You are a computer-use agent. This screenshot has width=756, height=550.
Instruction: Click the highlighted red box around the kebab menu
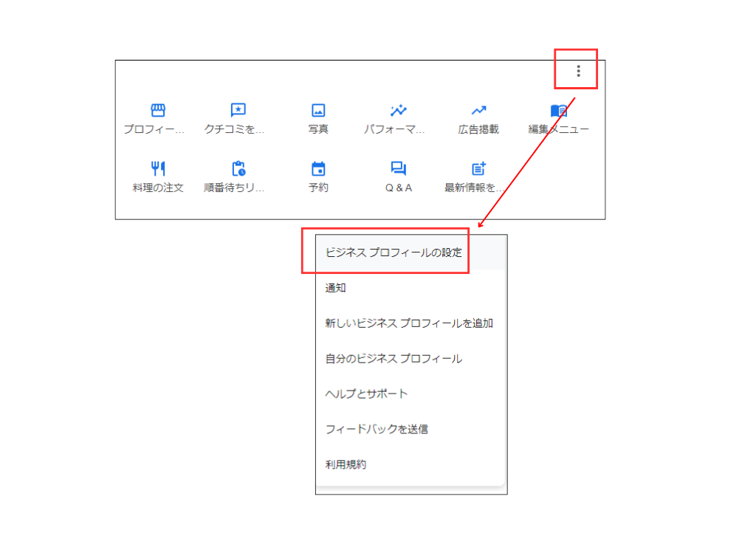(x=578, y=70)
